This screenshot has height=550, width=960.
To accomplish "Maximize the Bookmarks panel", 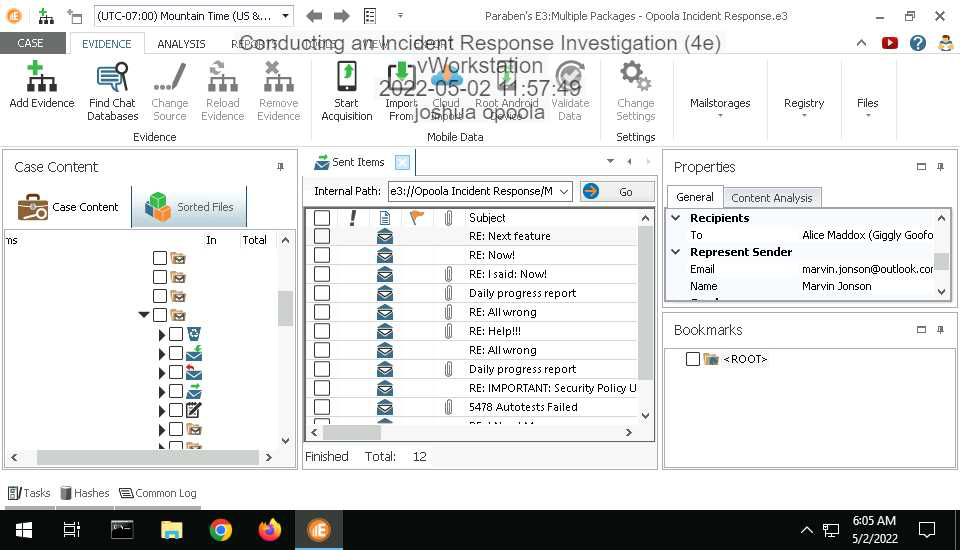I will [921, 330].
